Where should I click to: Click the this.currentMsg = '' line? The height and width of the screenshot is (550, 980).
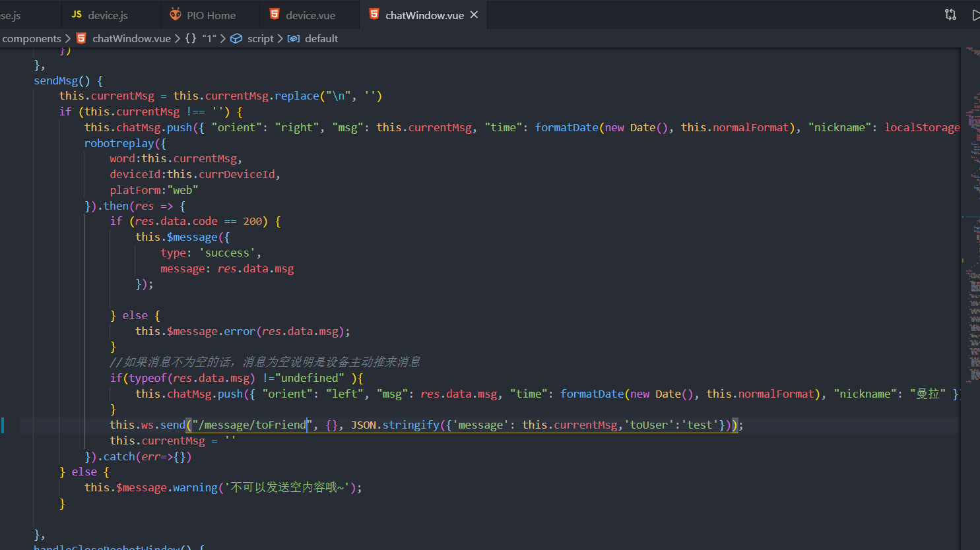click(173, 441)
